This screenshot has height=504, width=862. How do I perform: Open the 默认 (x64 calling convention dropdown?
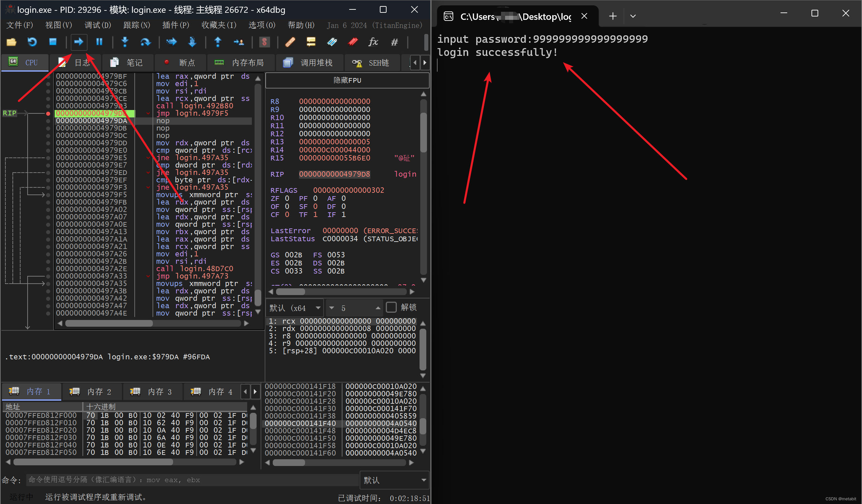(x=296, y=308)
